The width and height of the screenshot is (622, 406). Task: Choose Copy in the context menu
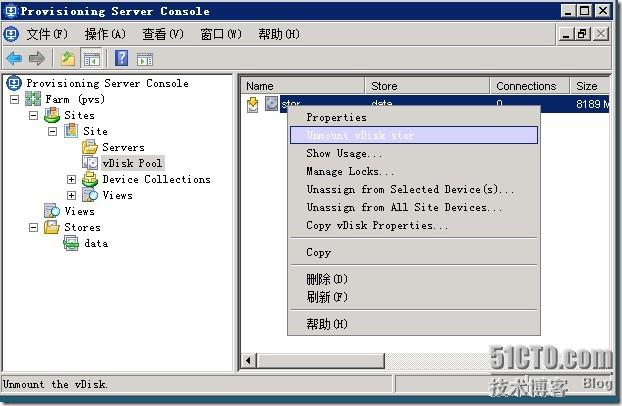[x=414, y=252]
